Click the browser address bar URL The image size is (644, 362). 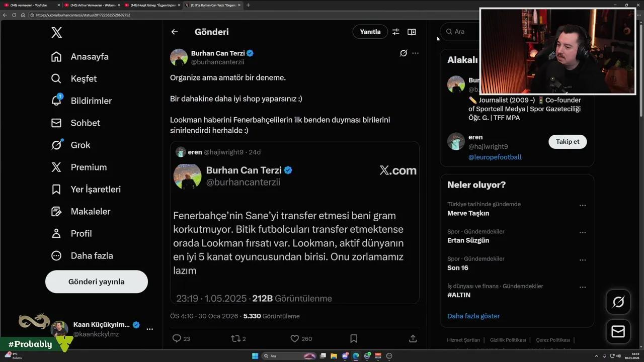click(x=83, y=15)
